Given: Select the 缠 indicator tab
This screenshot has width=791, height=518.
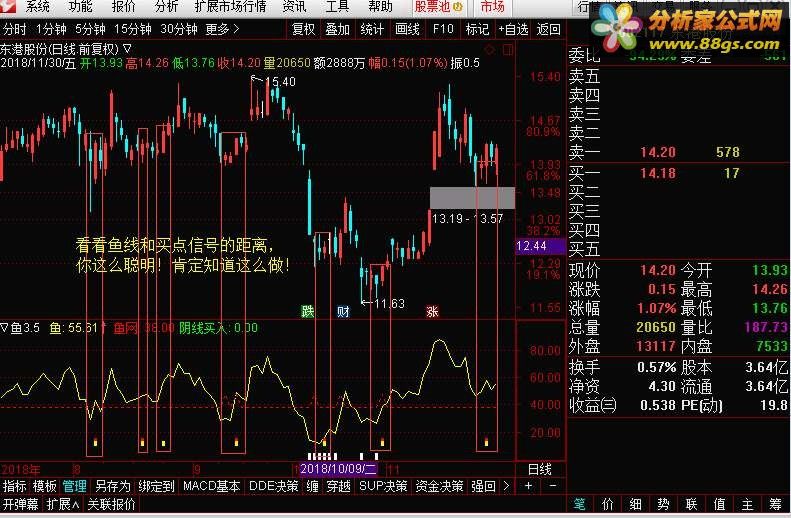Looking at the screenshot, I should (313, 486).
